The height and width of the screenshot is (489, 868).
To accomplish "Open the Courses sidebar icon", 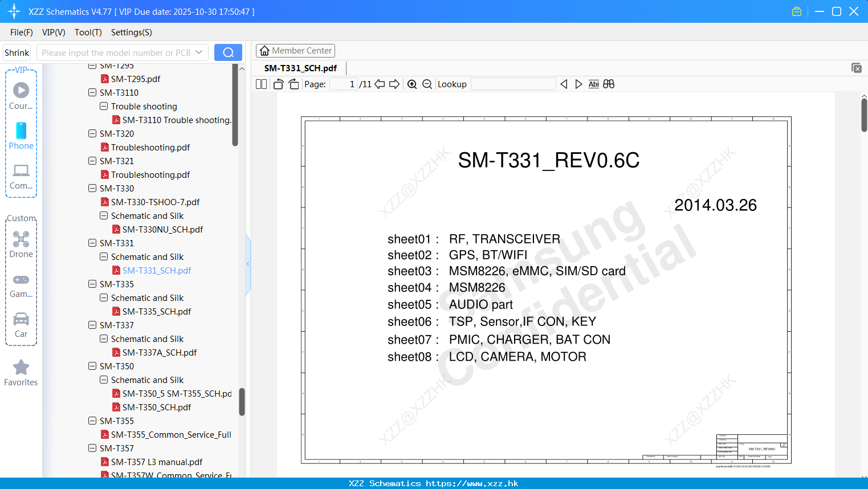I will click(21, 96).
